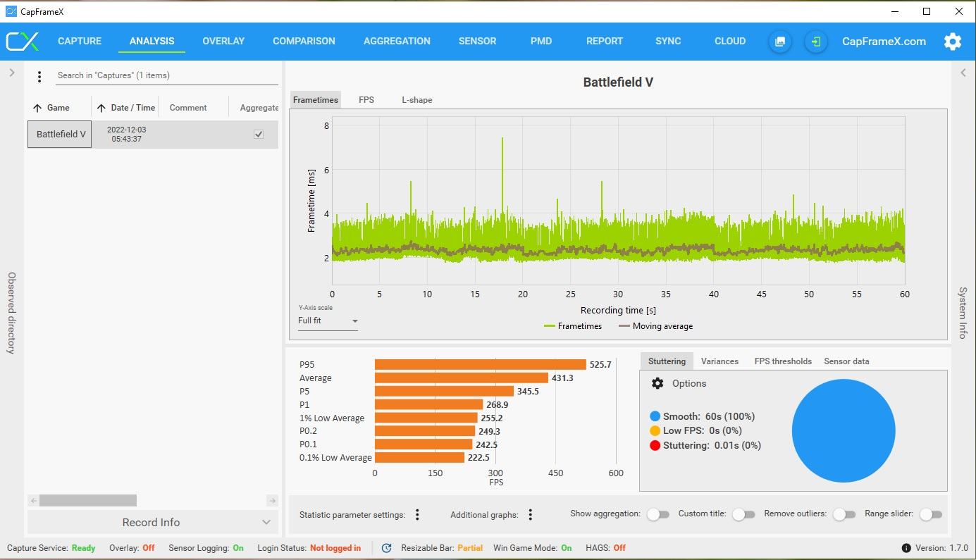Select the FPS thresholds tab
The width and height of the screenshot is (976, 560).
[x=783, y=361]
